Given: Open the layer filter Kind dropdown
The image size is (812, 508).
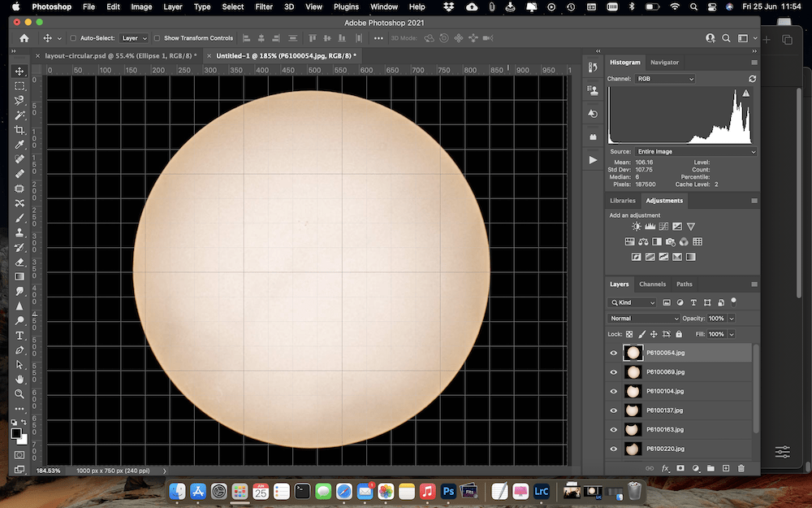Looking at the screenshot, I should (x=633, y=302).
